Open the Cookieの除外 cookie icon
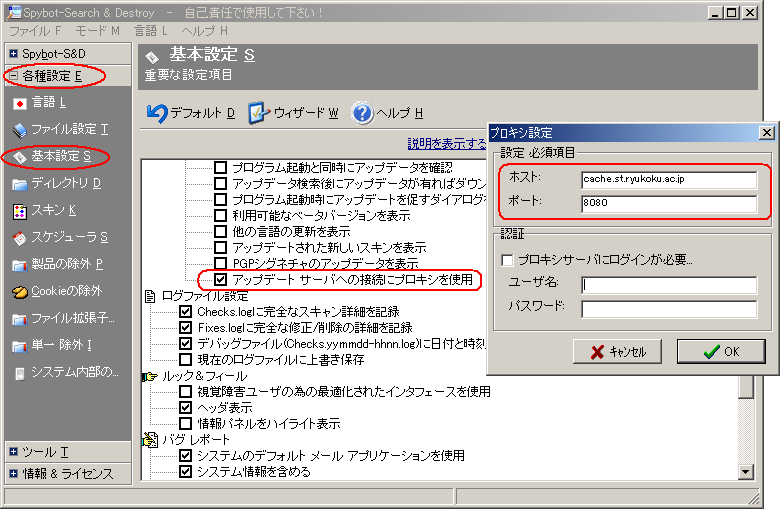781x509 pixels. point(19,292)
